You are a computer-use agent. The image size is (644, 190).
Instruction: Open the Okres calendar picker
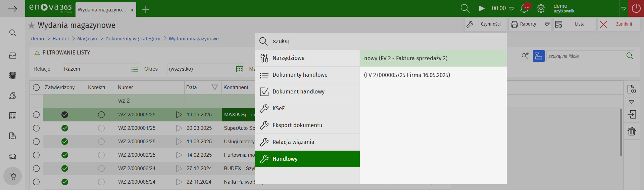pyautogui.click(x=239, y=69)
